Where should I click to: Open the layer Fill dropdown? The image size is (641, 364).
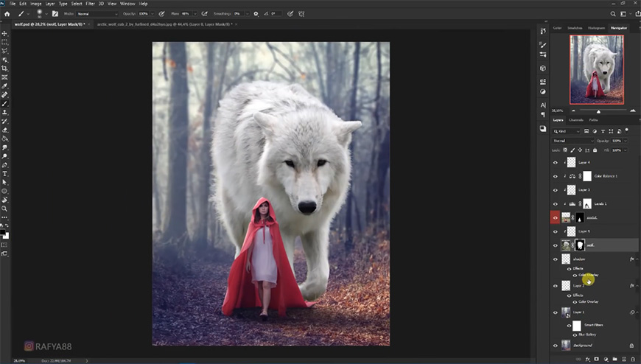point(626,150)
